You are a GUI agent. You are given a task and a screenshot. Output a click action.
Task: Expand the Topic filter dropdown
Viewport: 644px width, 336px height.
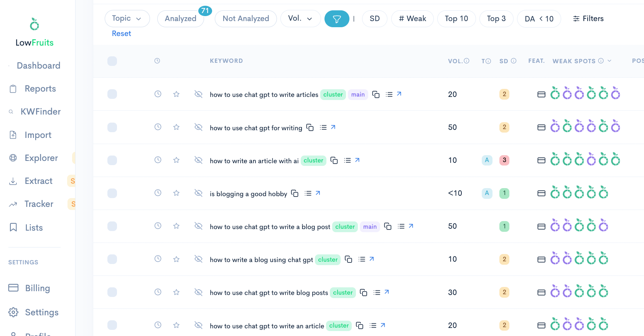coord(127,18)
